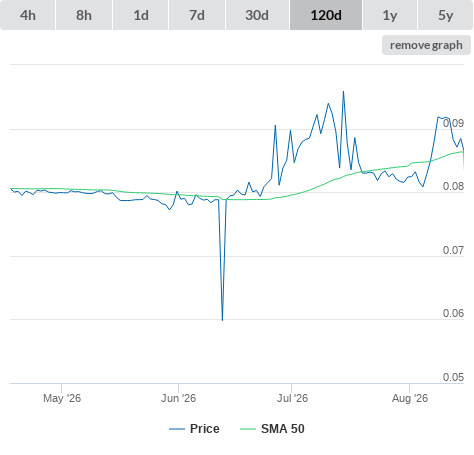Click the 0.07 y-axis gridline label
Screen dimensions: 474x455
click(453, 250)
